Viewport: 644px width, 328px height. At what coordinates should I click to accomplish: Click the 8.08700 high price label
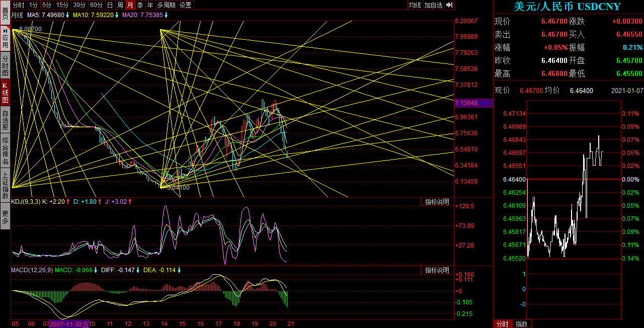[30, 30]
